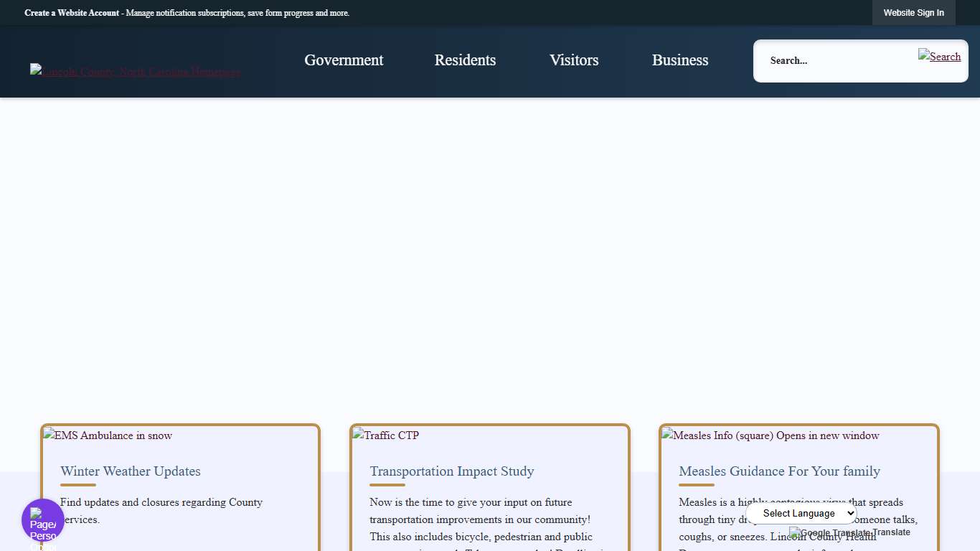
Task: Open the Visitors menu
Action: [574, 60]
